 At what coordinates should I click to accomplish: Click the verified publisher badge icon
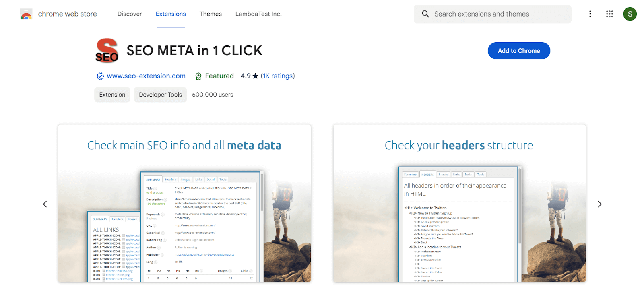click(x=100, y=76)
